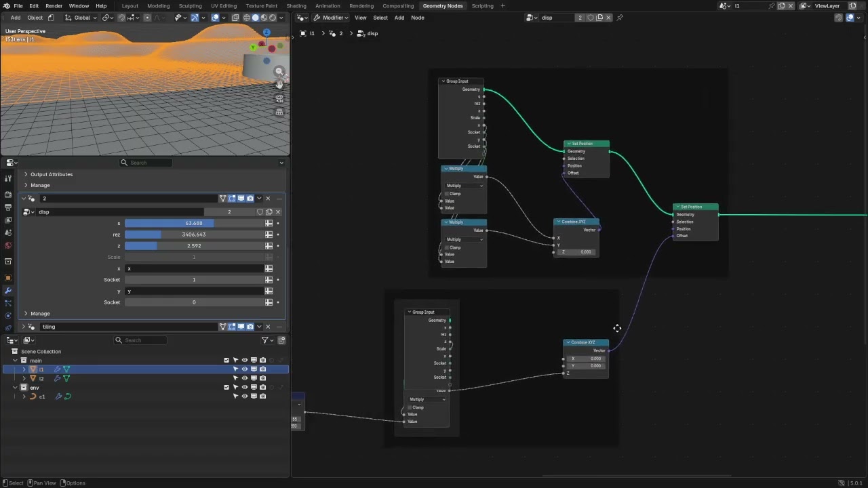Toggle edit mode display for modifier 2
Image resolution: width=868 pixels, height=488 pixels.
[232, 199]
